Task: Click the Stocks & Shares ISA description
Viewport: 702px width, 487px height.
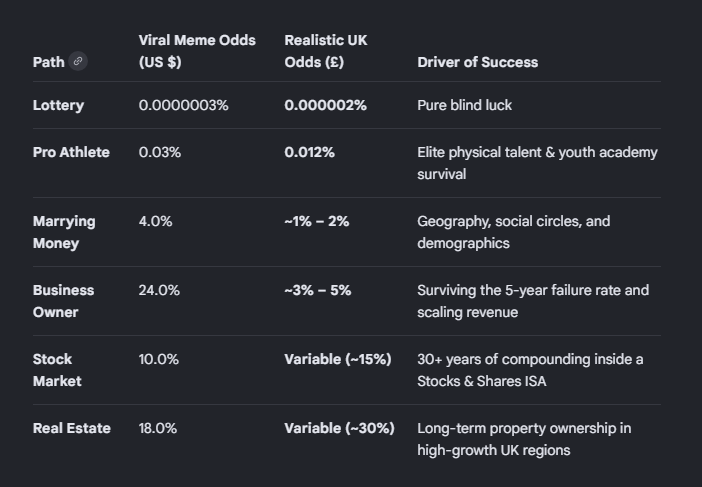Action: (530, 370)
